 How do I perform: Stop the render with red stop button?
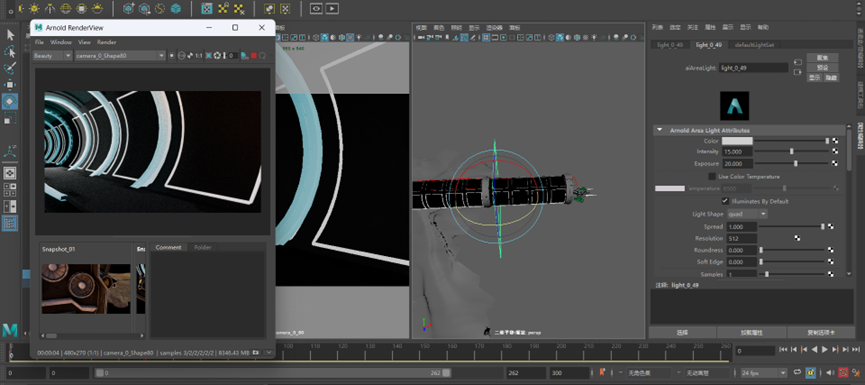[x=254, y=56]
